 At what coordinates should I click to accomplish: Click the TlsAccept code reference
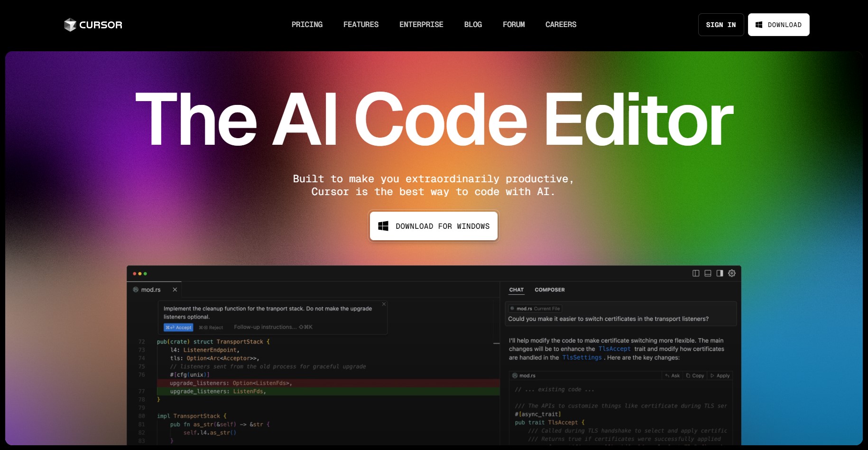[x=615, y=349]
